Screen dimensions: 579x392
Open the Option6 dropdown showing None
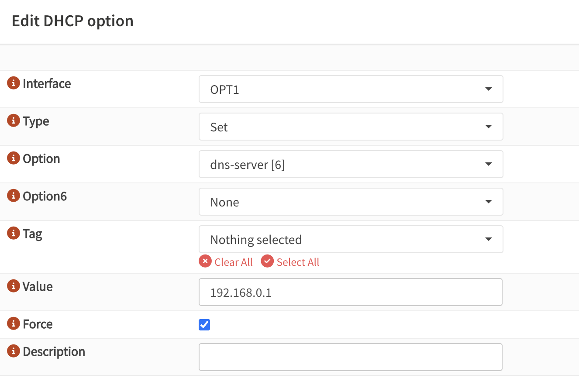point(351,202)
